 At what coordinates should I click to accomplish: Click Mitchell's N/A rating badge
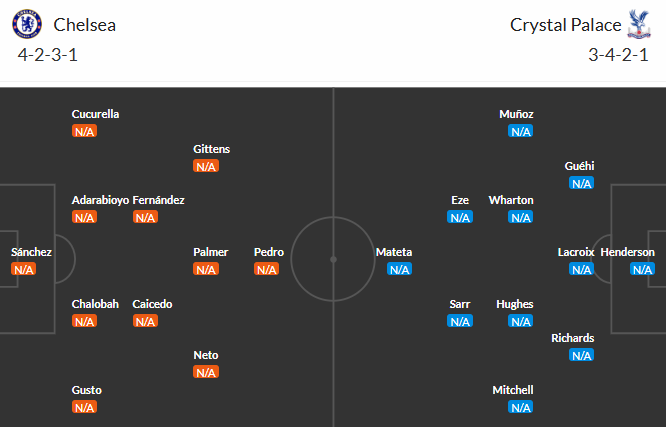520,407
